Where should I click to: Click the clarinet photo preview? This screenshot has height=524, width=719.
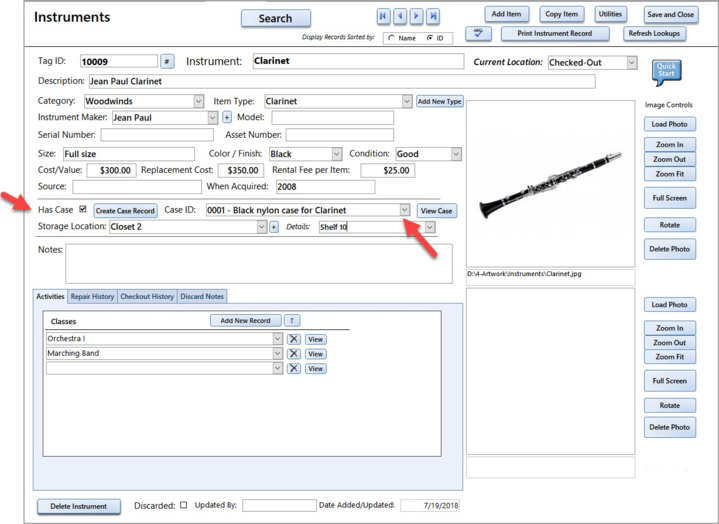pos(550,183)
